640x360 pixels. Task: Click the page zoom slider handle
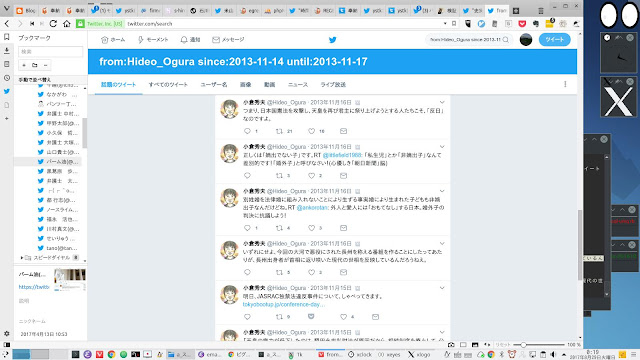pos(523,345)
